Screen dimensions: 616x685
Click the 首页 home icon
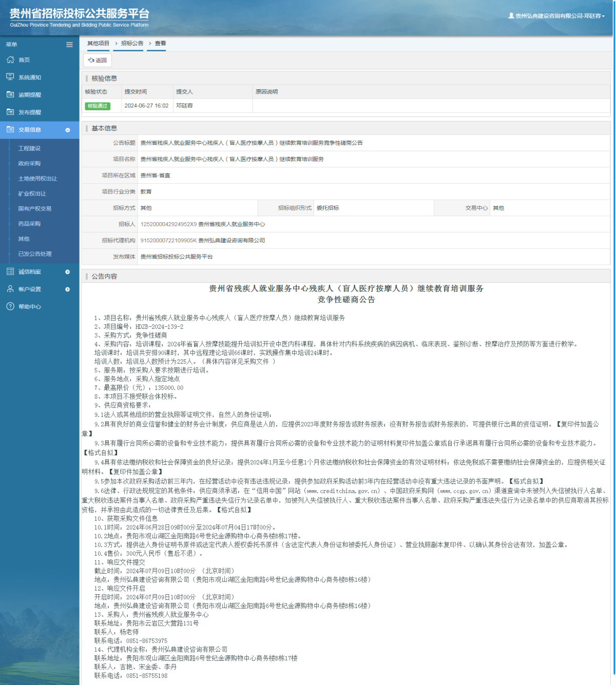click(10, 60)
